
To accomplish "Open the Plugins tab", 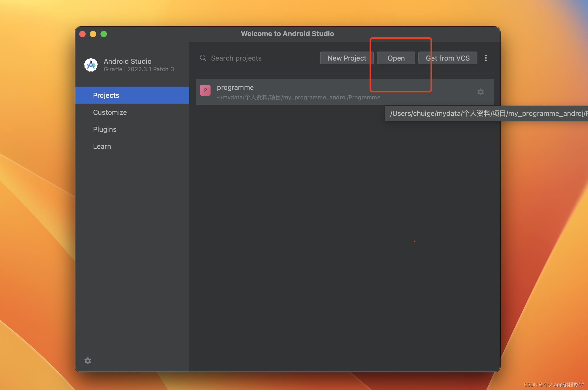I will tap(132, 129).
